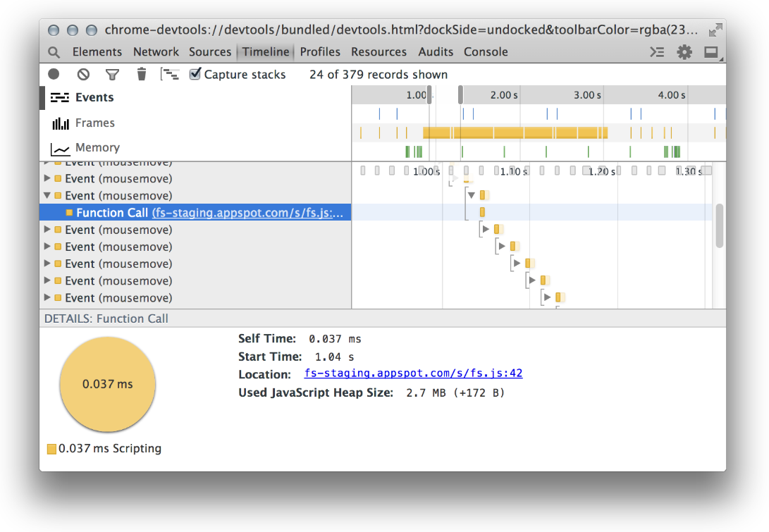Screen dimensions: 769x532
Task: Start recording with the record button
Action: pos(54,74)
